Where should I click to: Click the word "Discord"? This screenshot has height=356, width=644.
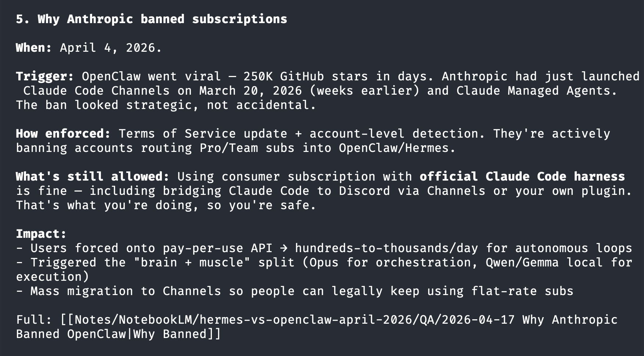click(x=364, y=191)
